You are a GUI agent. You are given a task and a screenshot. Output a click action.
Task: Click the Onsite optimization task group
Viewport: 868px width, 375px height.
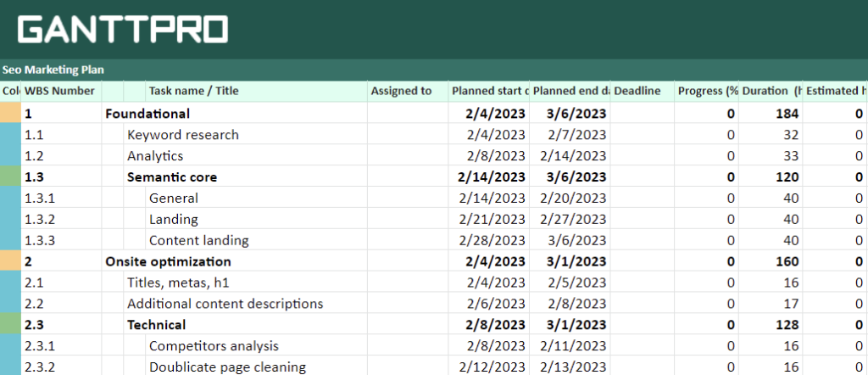pos(168,262)
